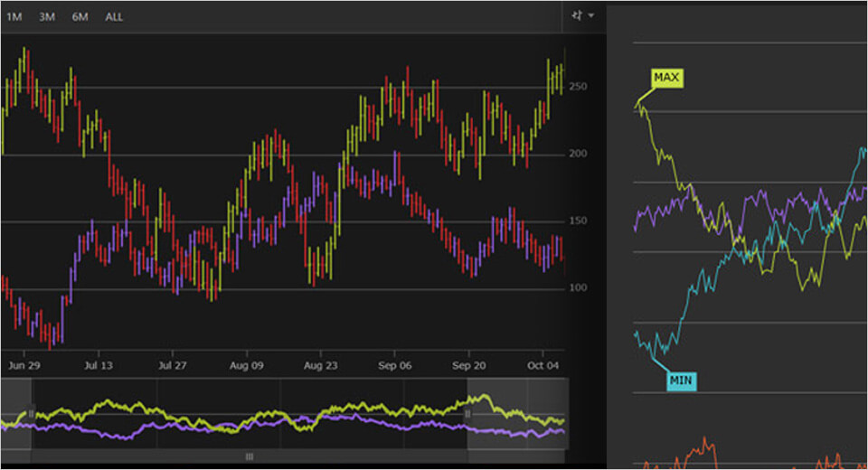This screenshot has width=868, height=470.
Task: Select the 3M time range
Action: (47, 17)
